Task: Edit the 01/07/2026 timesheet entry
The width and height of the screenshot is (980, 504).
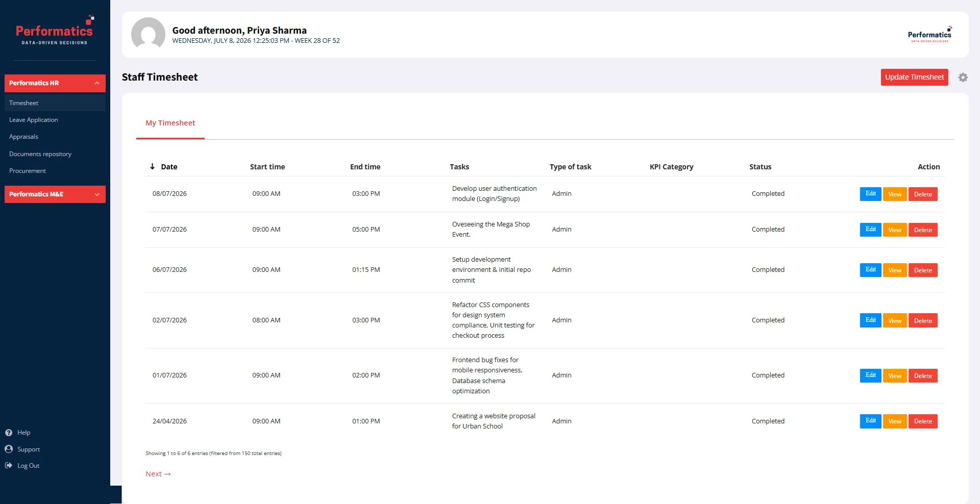Action: tap(870, 375)
